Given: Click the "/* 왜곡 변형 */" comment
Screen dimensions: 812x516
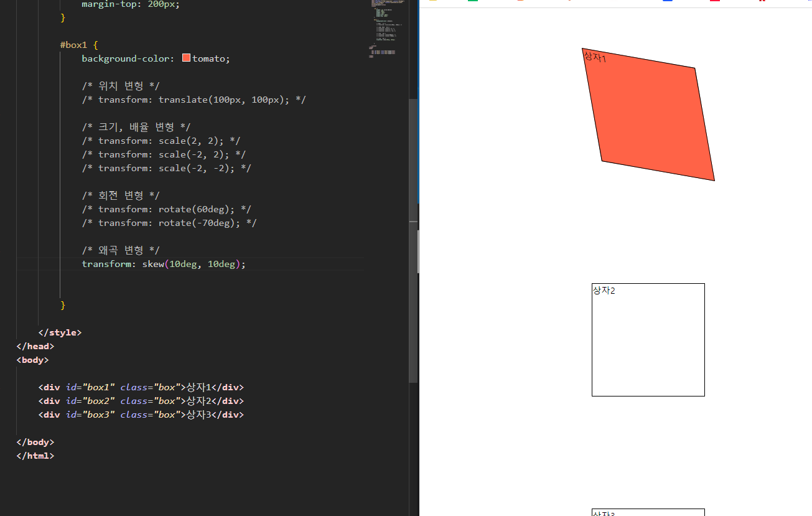Looking at the screenshot, I should [121, 250].
